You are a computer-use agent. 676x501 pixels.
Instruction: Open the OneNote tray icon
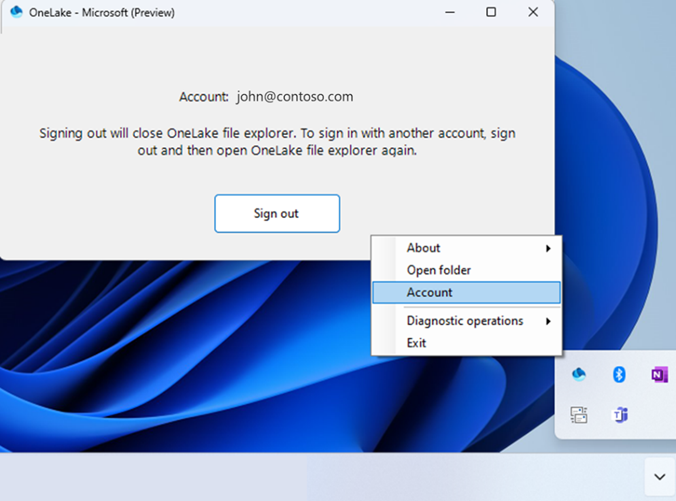click(x=659, y=375)
